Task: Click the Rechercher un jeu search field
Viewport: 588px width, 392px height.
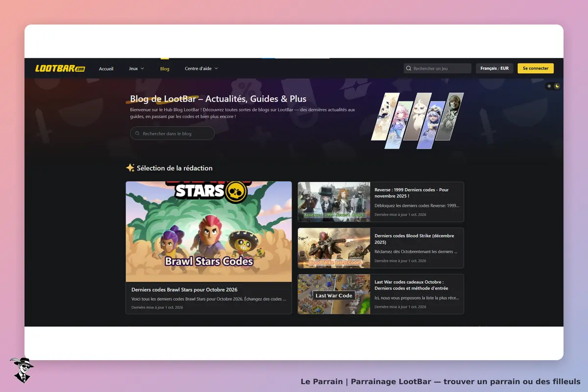Action: pos(438,69)
